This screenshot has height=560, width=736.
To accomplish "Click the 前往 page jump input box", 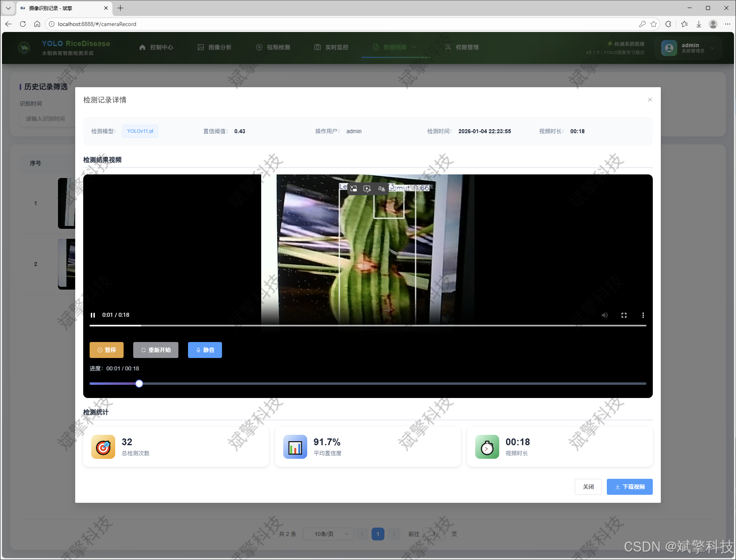I will (x=434, y=534).
